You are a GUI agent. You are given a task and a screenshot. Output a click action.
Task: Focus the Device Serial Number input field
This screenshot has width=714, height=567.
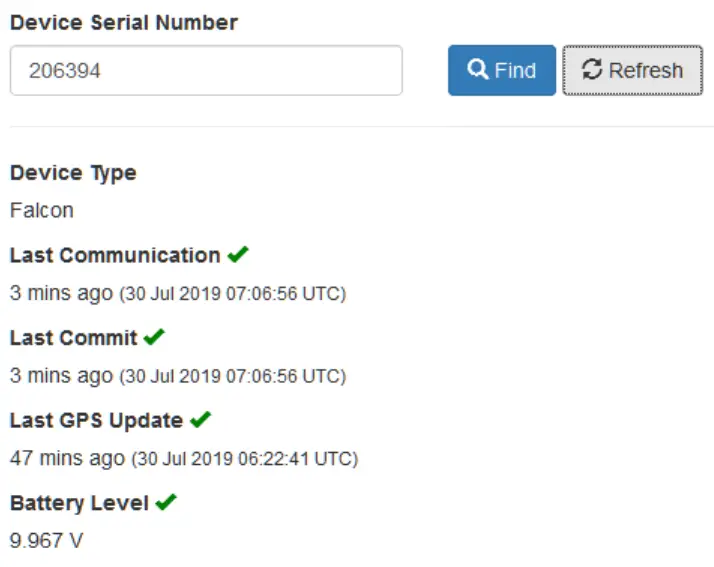(205, 70)
